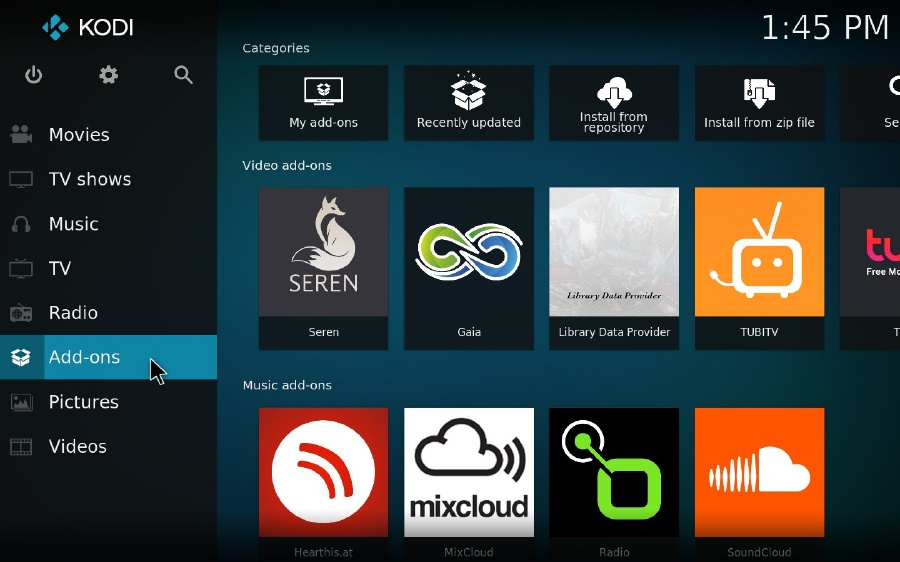Open the Radio music add-on tile

coord(614,485)
